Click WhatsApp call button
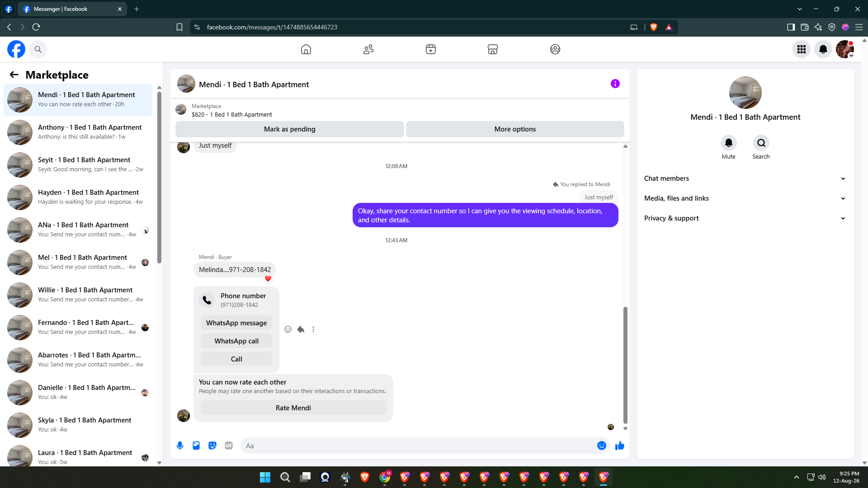868x488 pixels. click(x=236, y=341)
